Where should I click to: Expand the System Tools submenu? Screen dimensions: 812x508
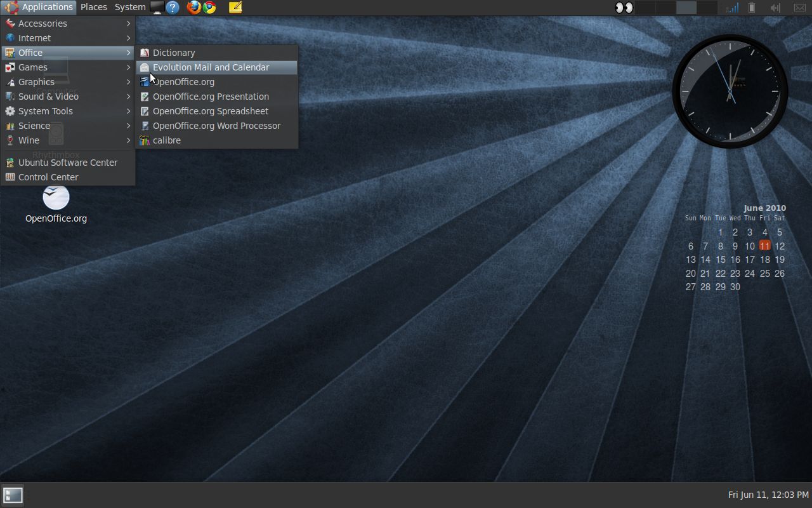pos(68,111)
